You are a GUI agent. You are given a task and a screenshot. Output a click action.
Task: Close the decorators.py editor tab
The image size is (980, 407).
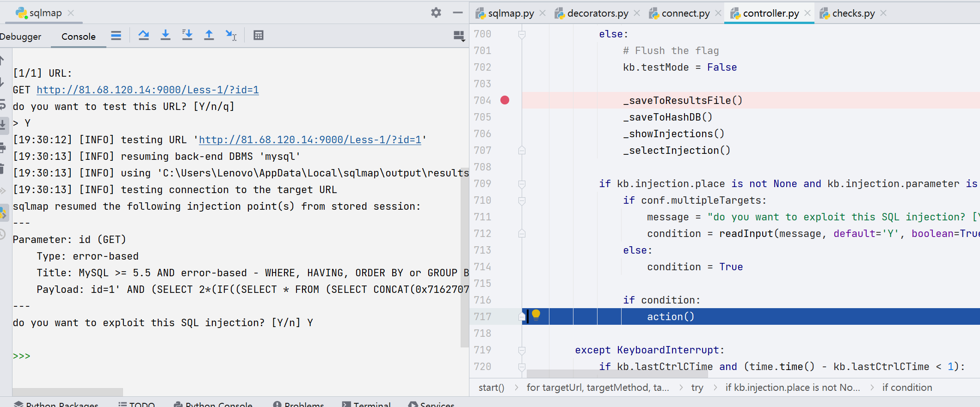pyautogui.click(x=637, y=13)
